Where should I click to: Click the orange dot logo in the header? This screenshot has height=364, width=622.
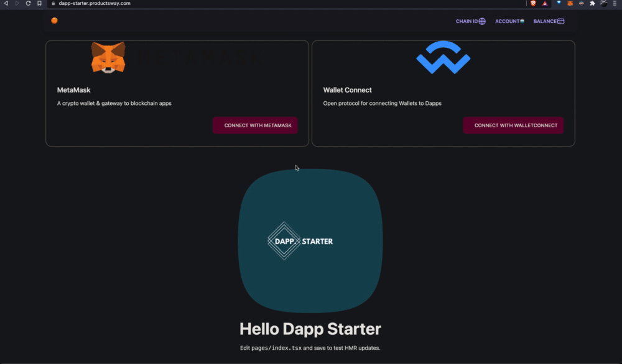tap(54, 20)
